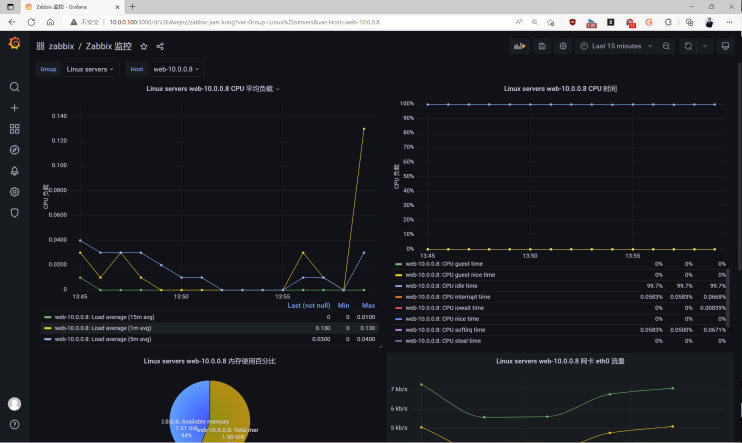
Task: Open the Group Linux servers dropdown
Action: [90, 69]
